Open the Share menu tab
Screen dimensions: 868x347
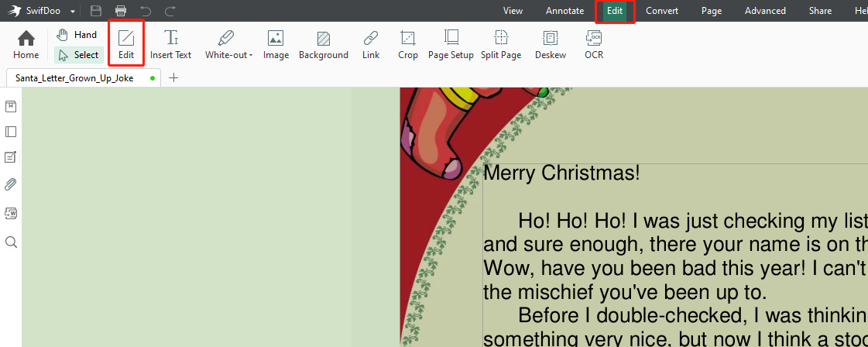tap(820, 11)
